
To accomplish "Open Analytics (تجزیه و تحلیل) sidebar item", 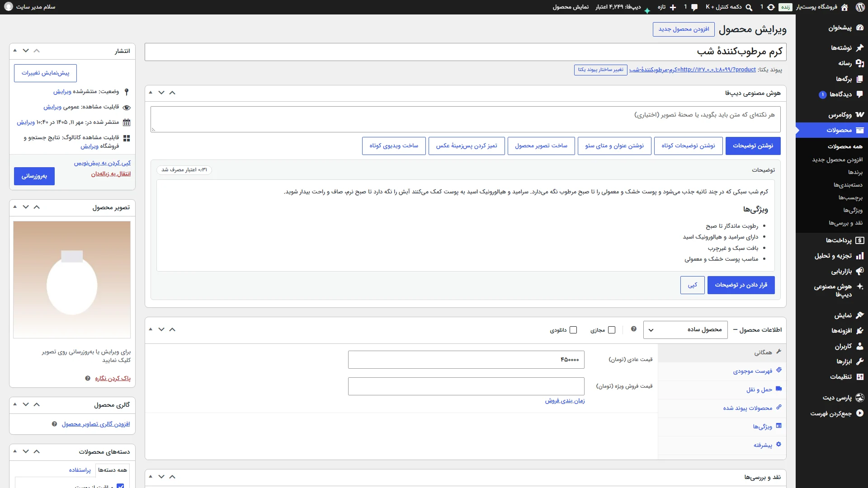I will [832, 256].
